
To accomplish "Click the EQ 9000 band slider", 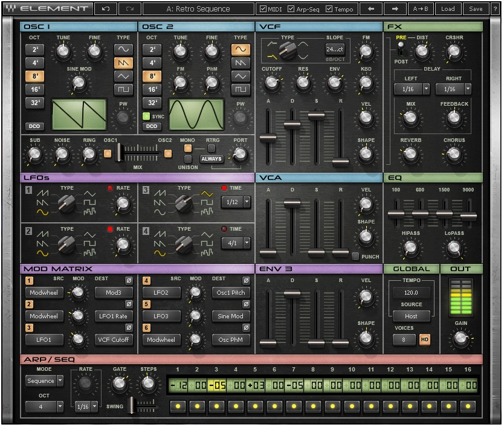I will [468, 216].
